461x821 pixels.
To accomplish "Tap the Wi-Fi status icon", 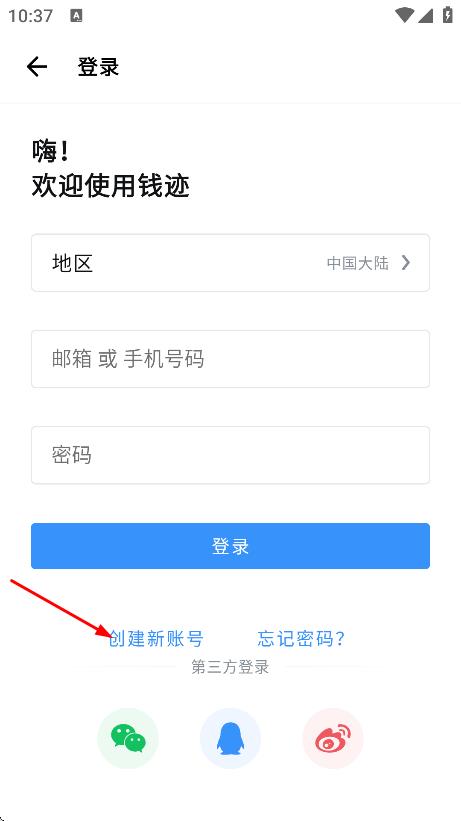I will coord(404,15).
